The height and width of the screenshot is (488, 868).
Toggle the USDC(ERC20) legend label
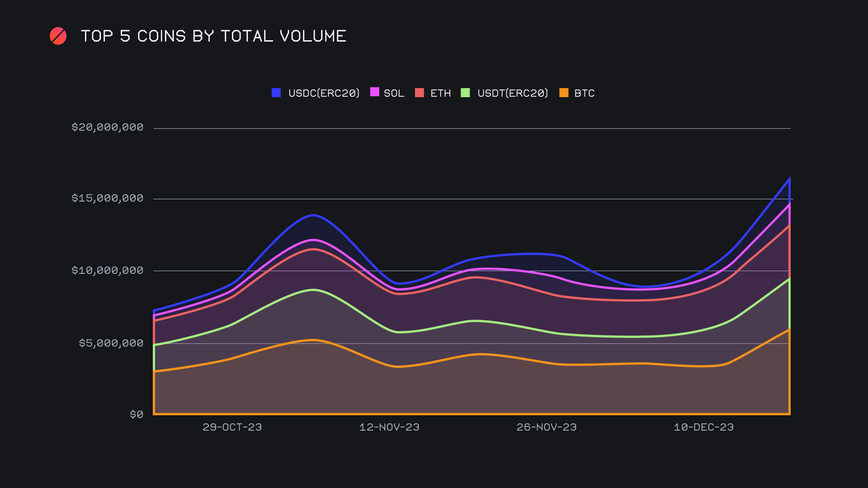pos(324,93)
